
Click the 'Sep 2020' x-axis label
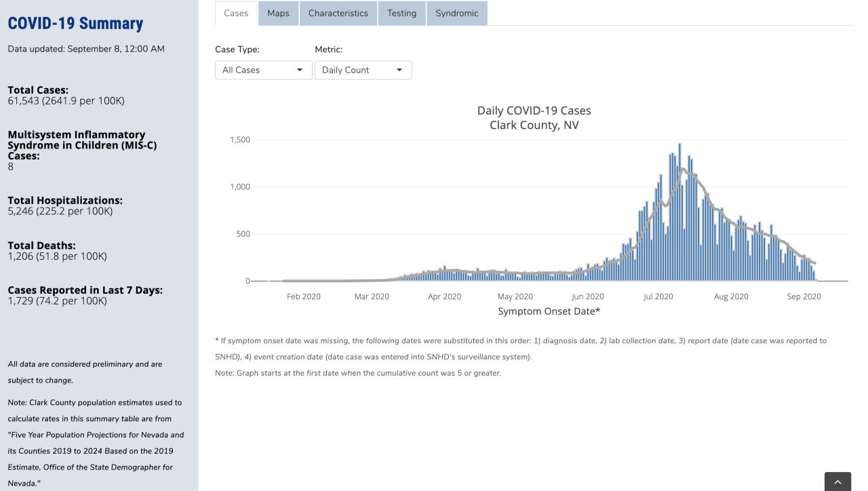[804, 296]
